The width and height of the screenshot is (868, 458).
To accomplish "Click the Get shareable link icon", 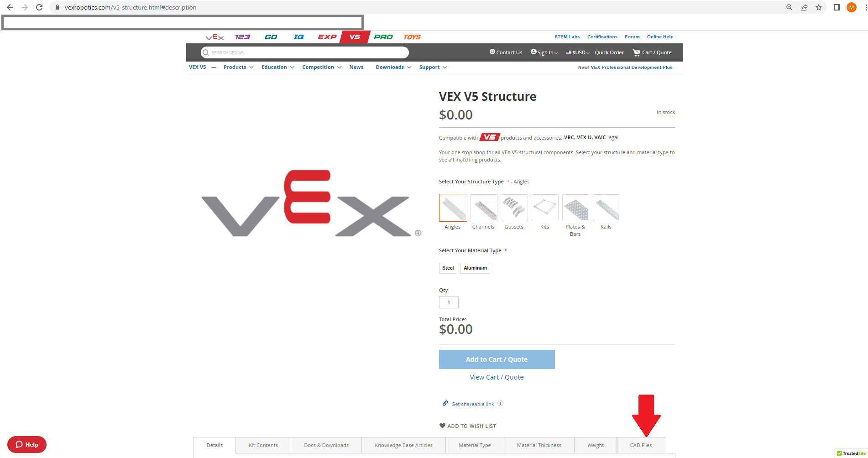I will click(x=445, y=403).
